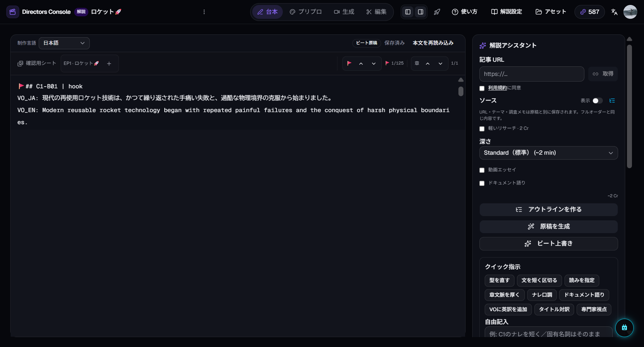Jump to next flagged beat
The image size is (644, 347).
tap(374, 63)
